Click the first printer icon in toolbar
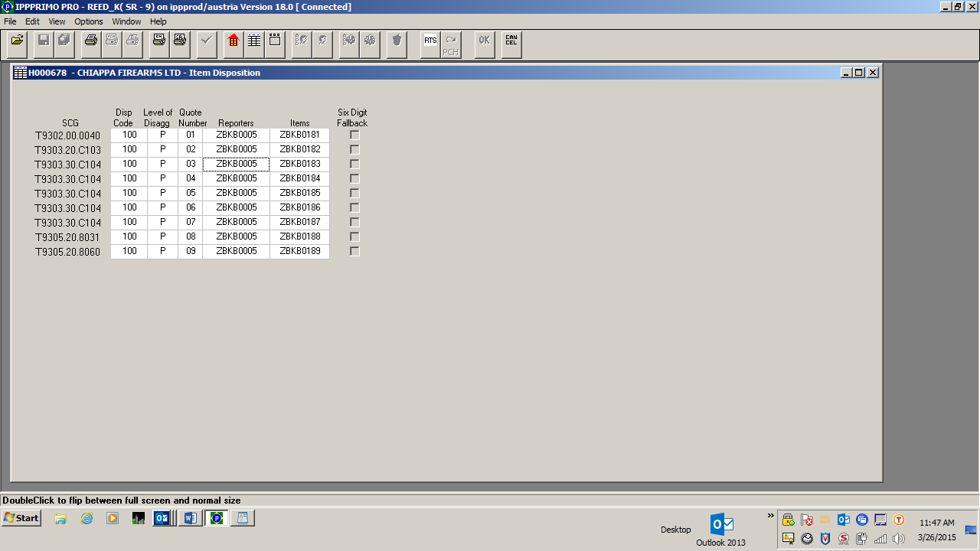This screenshot has height=551, width=980. coord(91,41)
